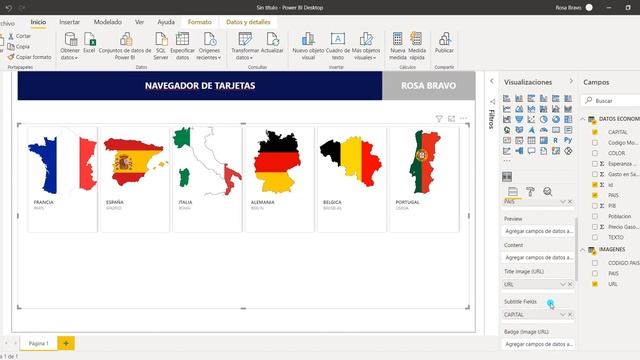Open the Formato ribbon tab

(200, 22)
